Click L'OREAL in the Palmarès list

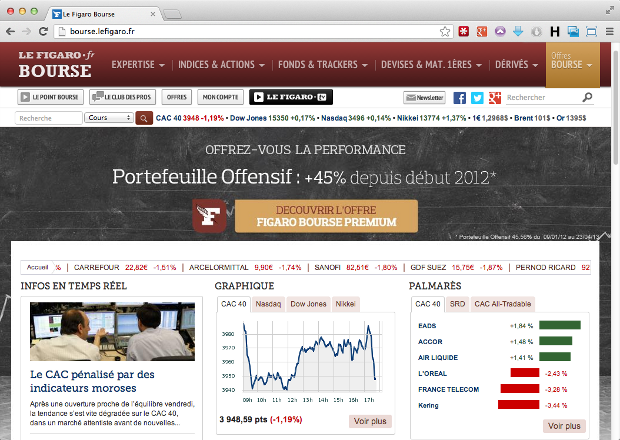[x=433, y=374]
